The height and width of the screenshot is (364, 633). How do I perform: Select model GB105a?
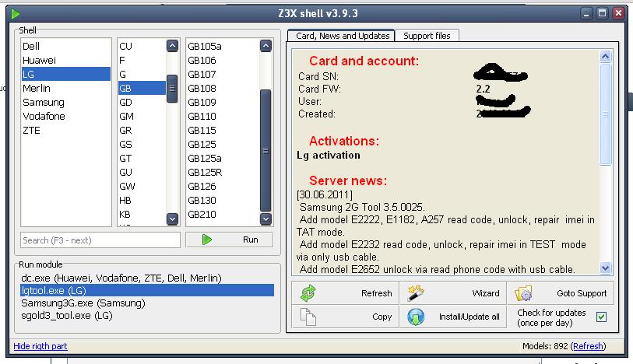pyautogui.click(x=223, y=47)
